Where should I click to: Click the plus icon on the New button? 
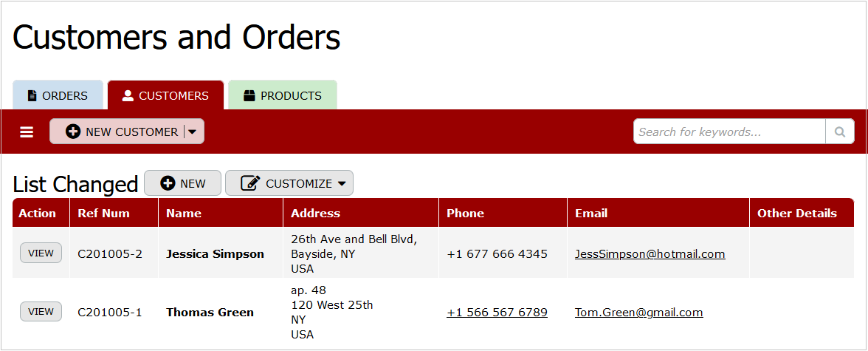point(168,183)
